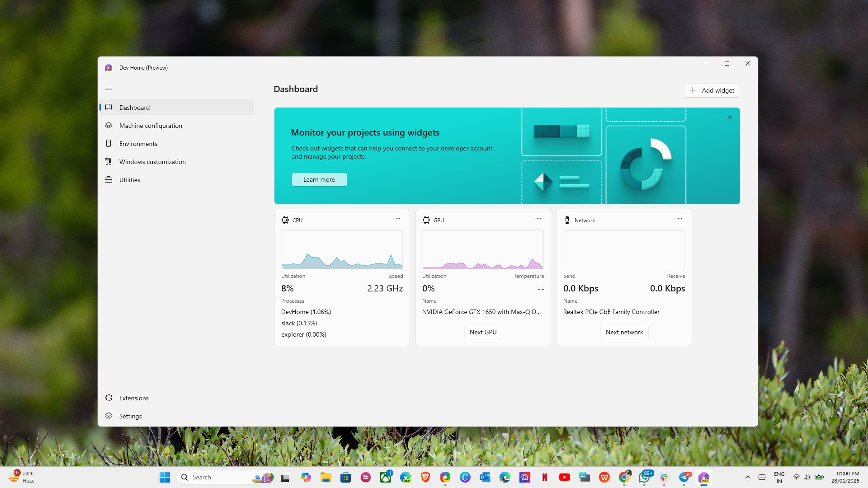Open Slack from the taskbar
This screenshot has height=488, width=868.
(663, 477)
